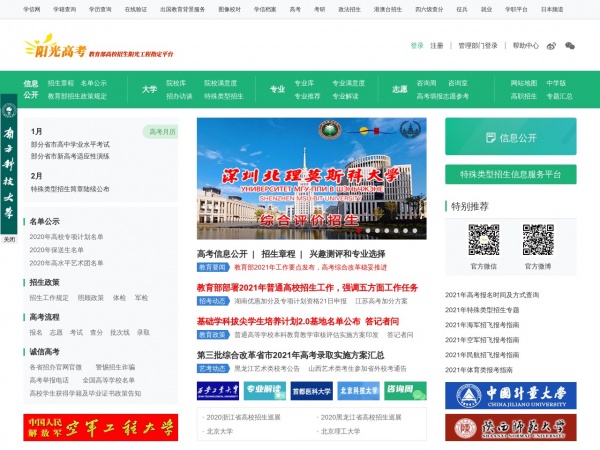
Task: Click the 登录 link in header
Action: (x=417, y=46)
